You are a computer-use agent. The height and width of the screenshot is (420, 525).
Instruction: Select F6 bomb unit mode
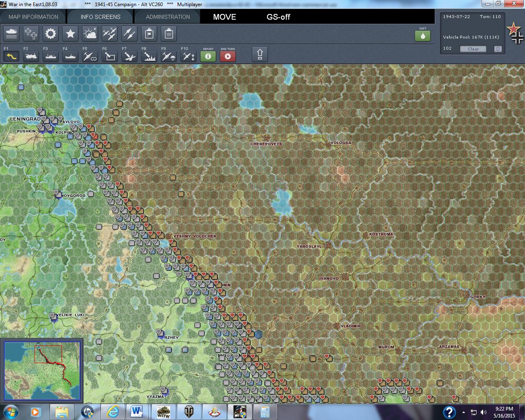(x=110, y=56)
